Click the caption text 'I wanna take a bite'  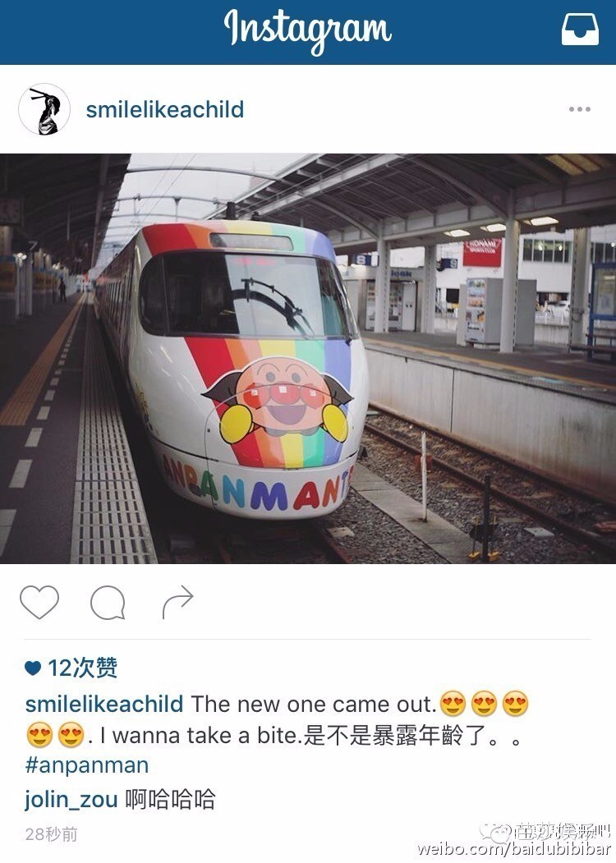click(x=200, y=735)
